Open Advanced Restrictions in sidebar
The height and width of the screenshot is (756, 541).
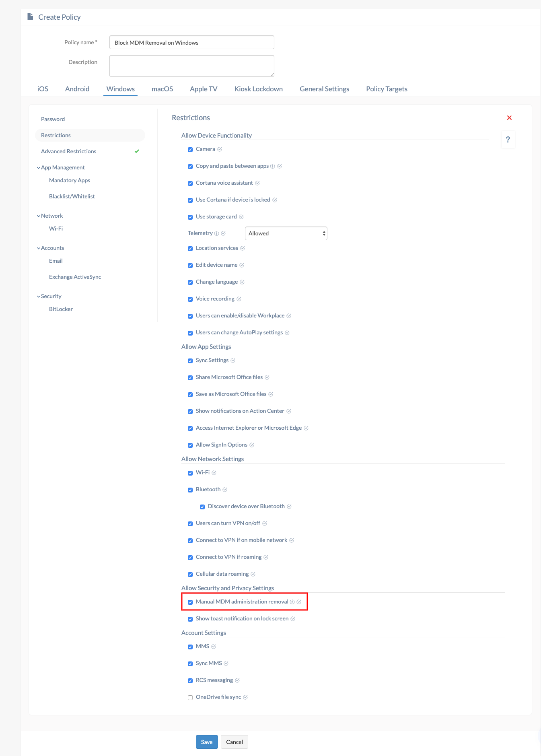pos(68,151)
